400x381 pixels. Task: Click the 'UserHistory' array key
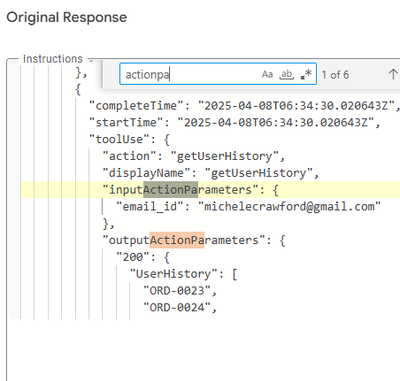coord(174,274)
